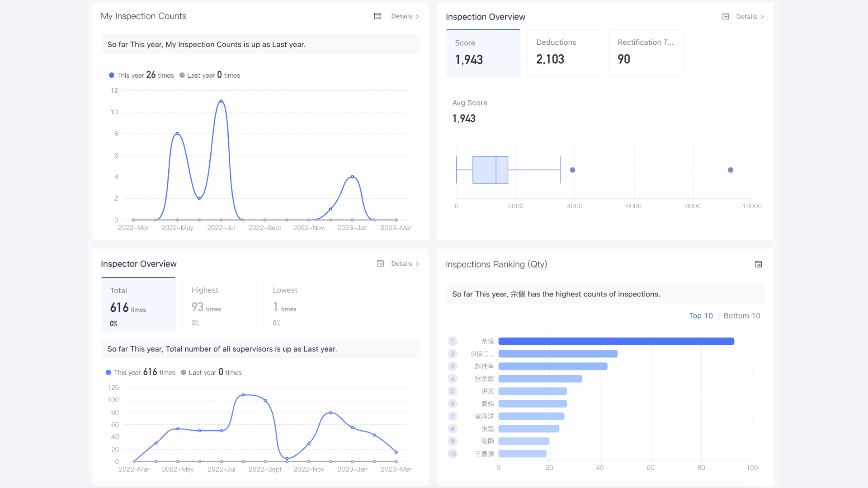The height and width of the screenshot is (488, 868).
Task: Select the Highest 93 times card
Action: tap(219, 305)
